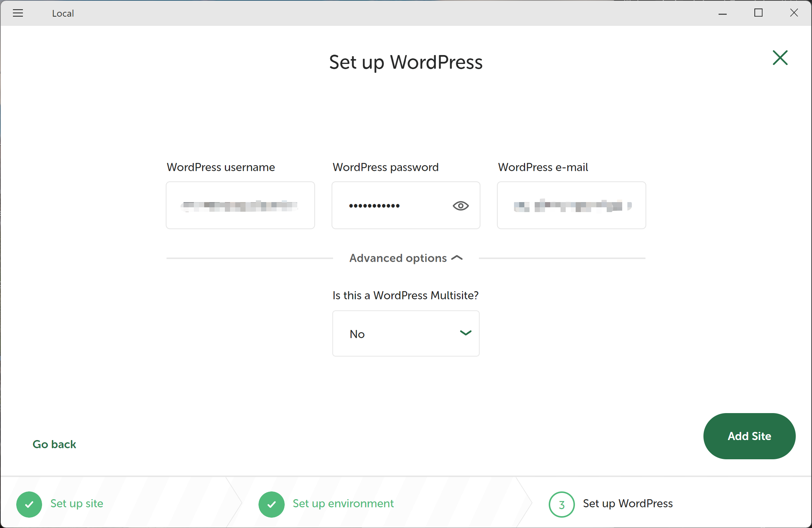Close the site setup with green X
The width and height of the screenshot is (812, 528).
pyautogui.click(x=780, y=58)
